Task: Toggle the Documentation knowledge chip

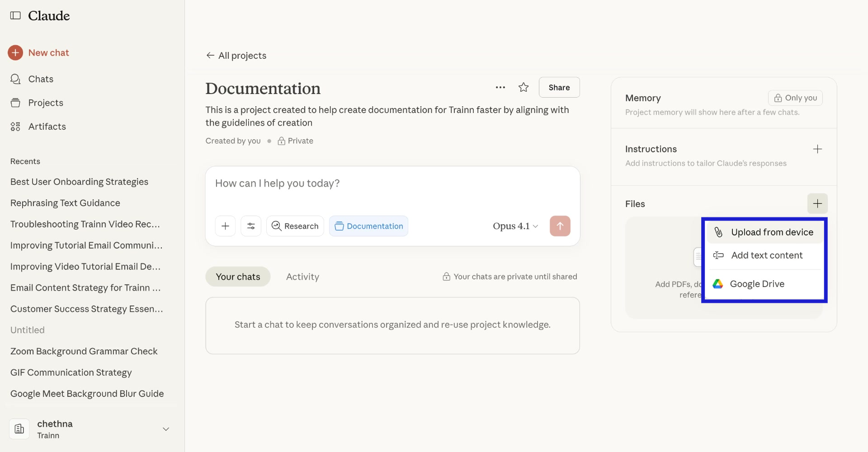Action: point(368,226)
